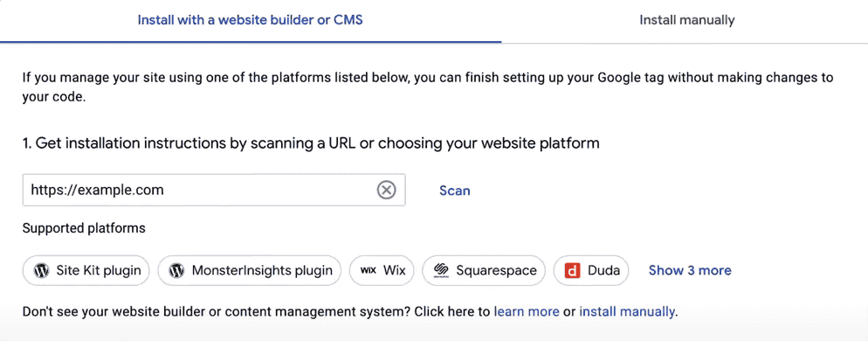Screen dimensions: 868x341
Task: Follow the install manually link at the bottom
Action: coord(627,311)
